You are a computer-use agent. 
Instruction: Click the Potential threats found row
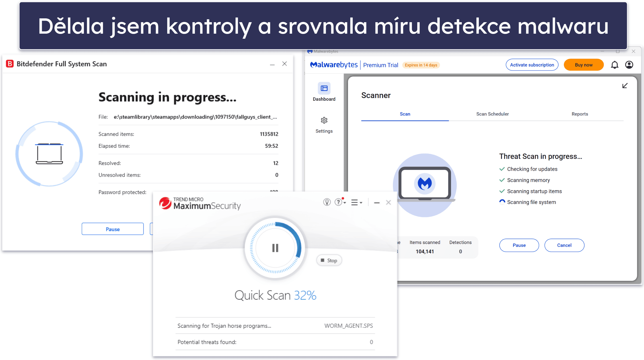(x=275, y=342)
